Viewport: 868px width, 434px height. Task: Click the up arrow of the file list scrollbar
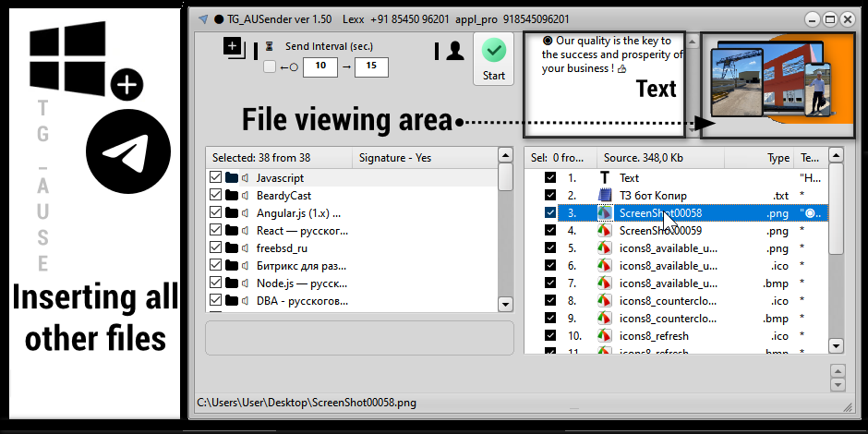pos(837,155)
